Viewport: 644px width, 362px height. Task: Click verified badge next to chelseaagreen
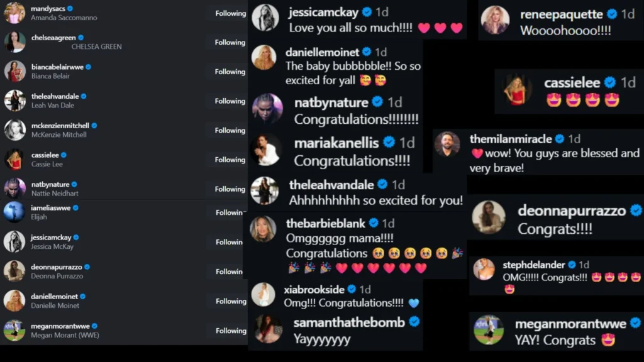point(81,38)
